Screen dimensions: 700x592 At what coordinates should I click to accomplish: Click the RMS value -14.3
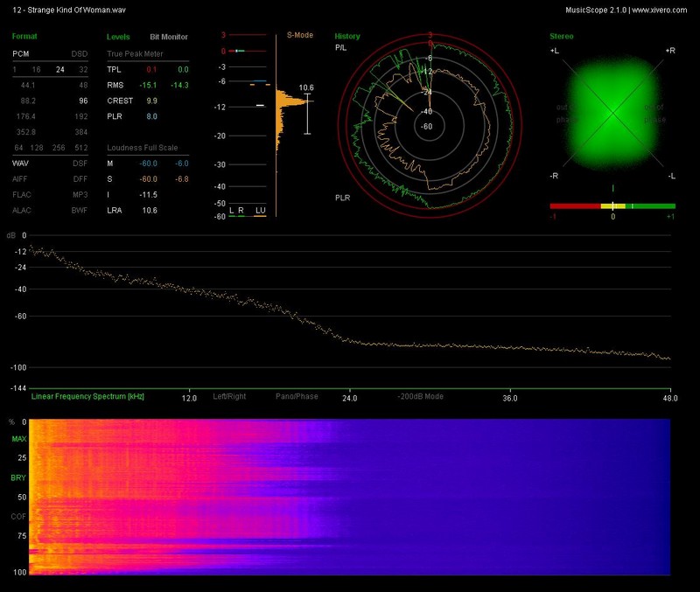(x=179, y=85)
